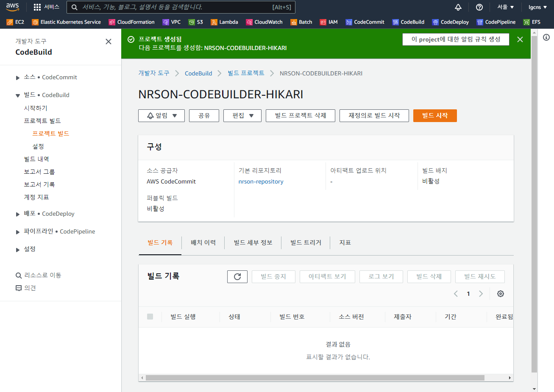Go to next page in build history
This screenshot has width=554, height=392.
click(481, 294)
